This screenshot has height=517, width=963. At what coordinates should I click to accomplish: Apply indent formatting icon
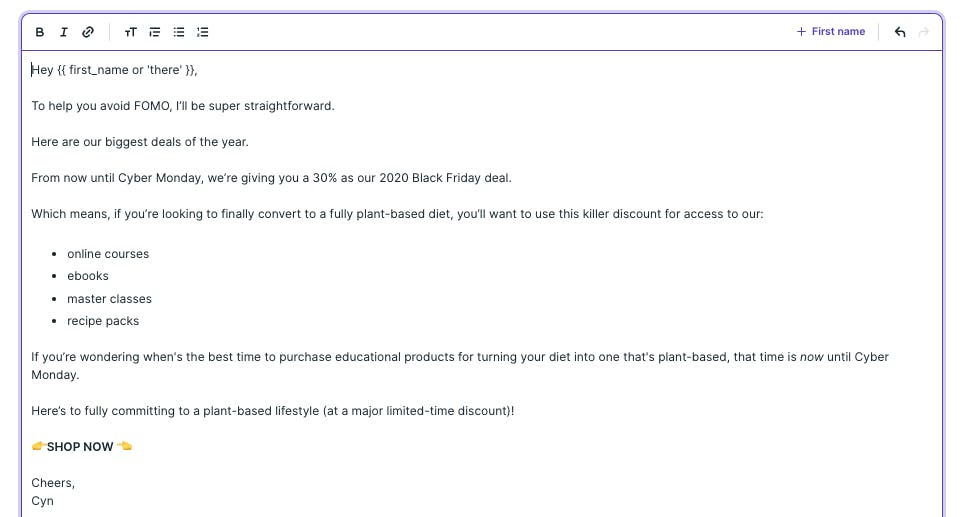155,32
